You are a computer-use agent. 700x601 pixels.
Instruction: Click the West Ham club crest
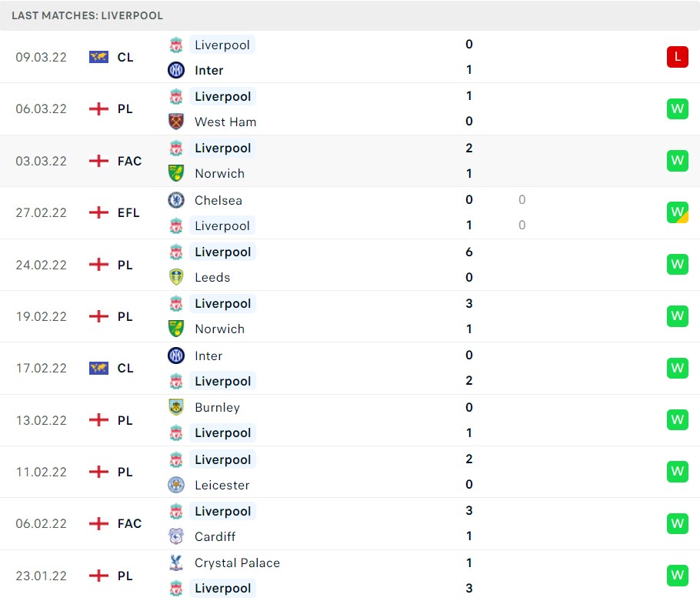176,122
